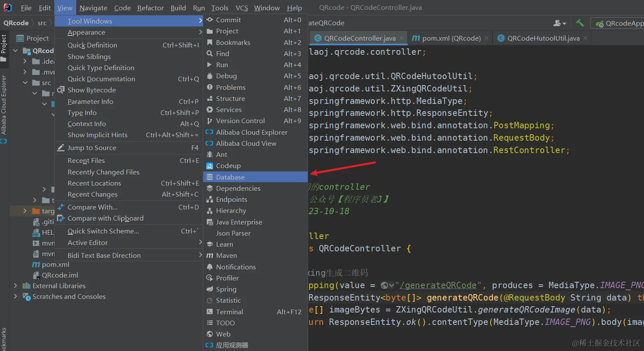Click the Alibaba Cloud Explorer vertical stripe button
Screen dimensions: 644x351
click(4, 109)
